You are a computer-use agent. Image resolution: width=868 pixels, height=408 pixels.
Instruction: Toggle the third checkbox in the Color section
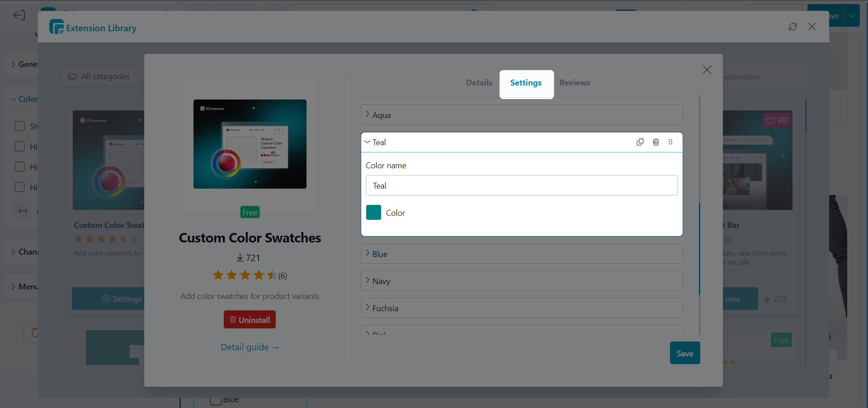(19, 166)
